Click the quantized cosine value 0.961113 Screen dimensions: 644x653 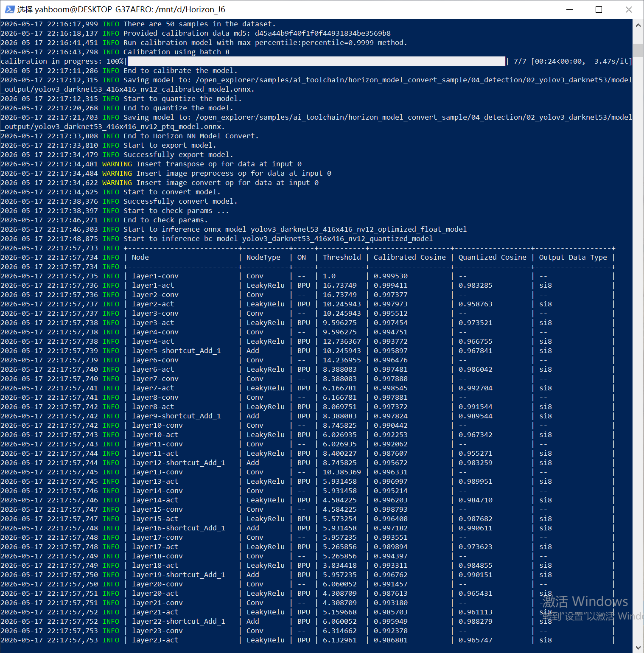(x=476, y=612)
